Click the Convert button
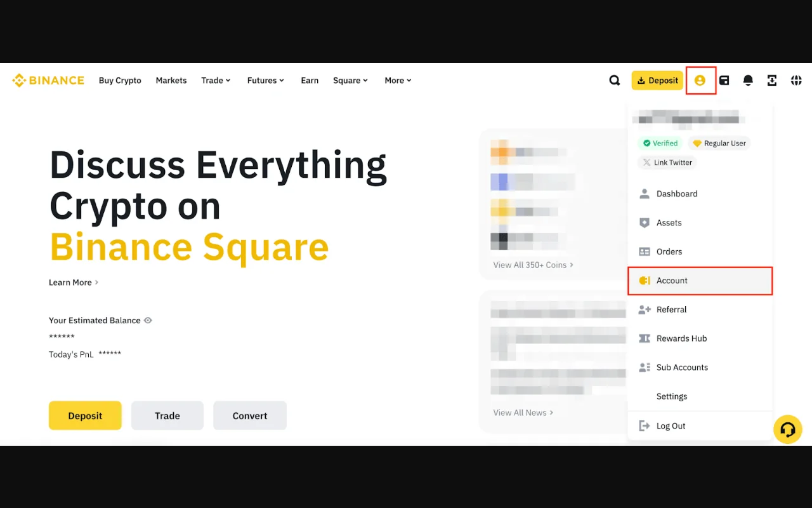812x508 pixels. [250, 415]
